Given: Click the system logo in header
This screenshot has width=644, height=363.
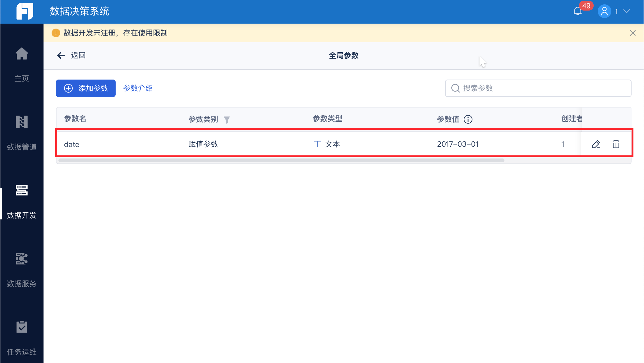Looking at the screenshot, I should pos(25,11).
